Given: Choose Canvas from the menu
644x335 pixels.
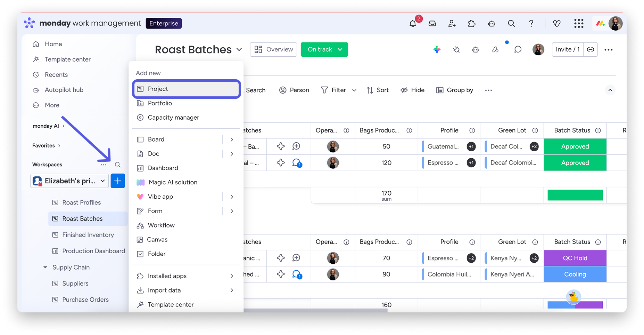Looking at the screenshot, I should click(x=187, y=240).
